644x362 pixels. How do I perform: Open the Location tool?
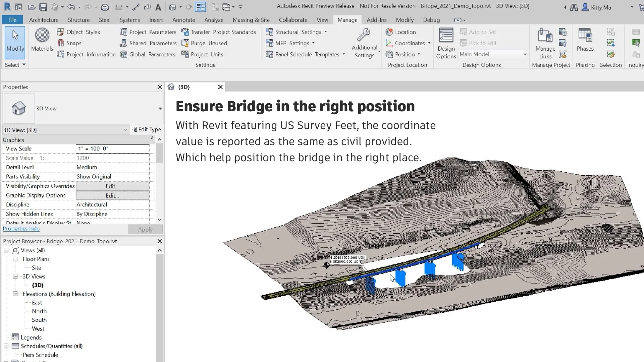401,32
